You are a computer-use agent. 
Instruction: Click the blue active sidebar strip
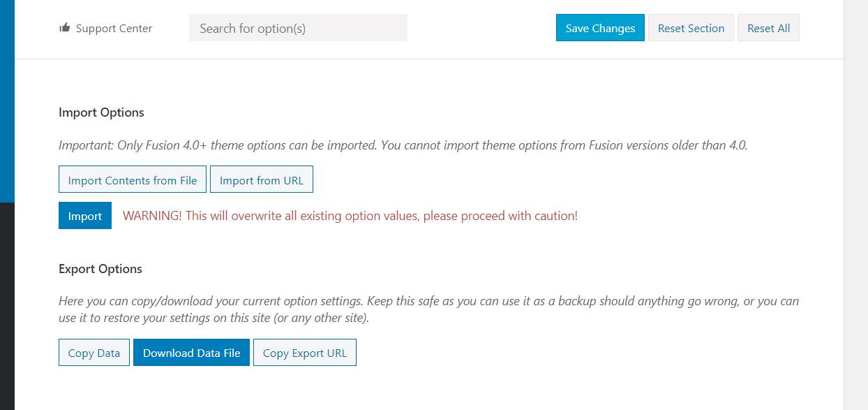pyautogui.click(x=7, y=101)
